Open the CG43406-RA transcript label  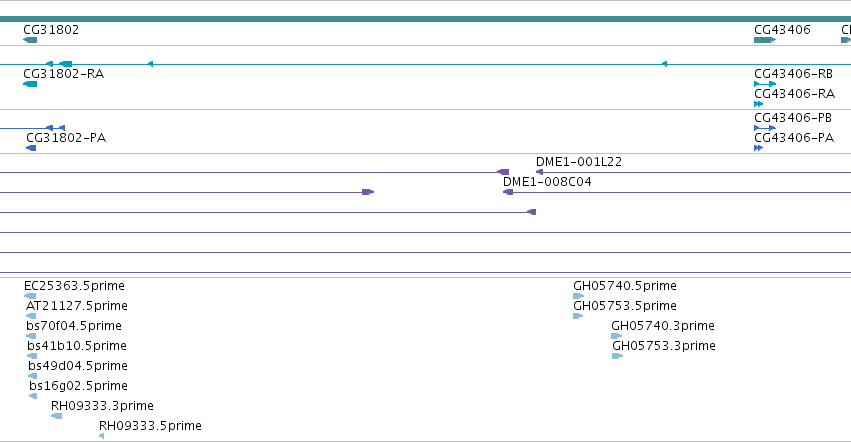(x=795, y=94)
